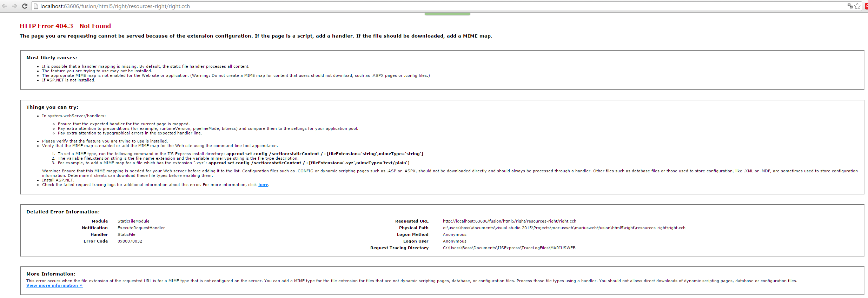Viewport: 868px width, 298px height.
Task: Click the Requested URL value
Action: [x=509, y=221]
